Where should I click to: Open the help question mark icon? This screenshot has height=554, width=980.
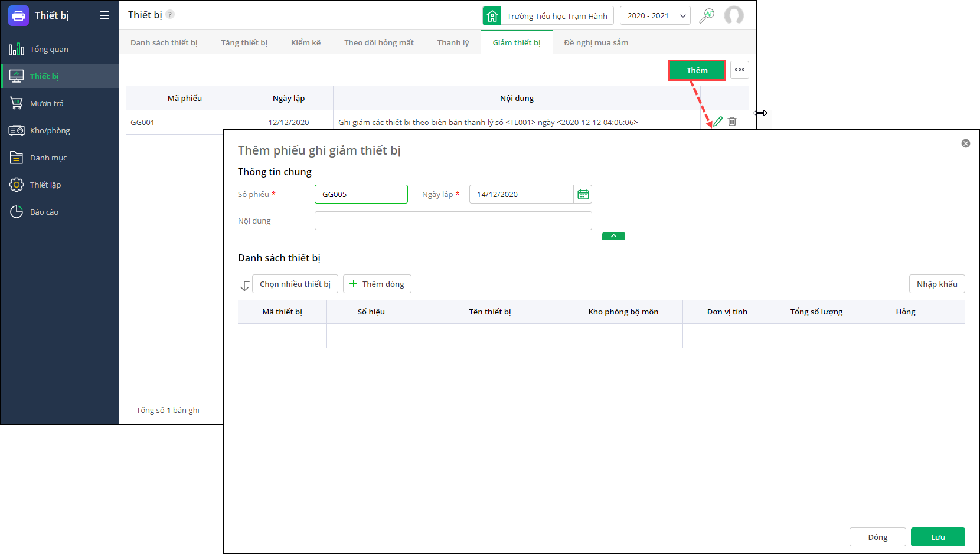coord(170,14)
